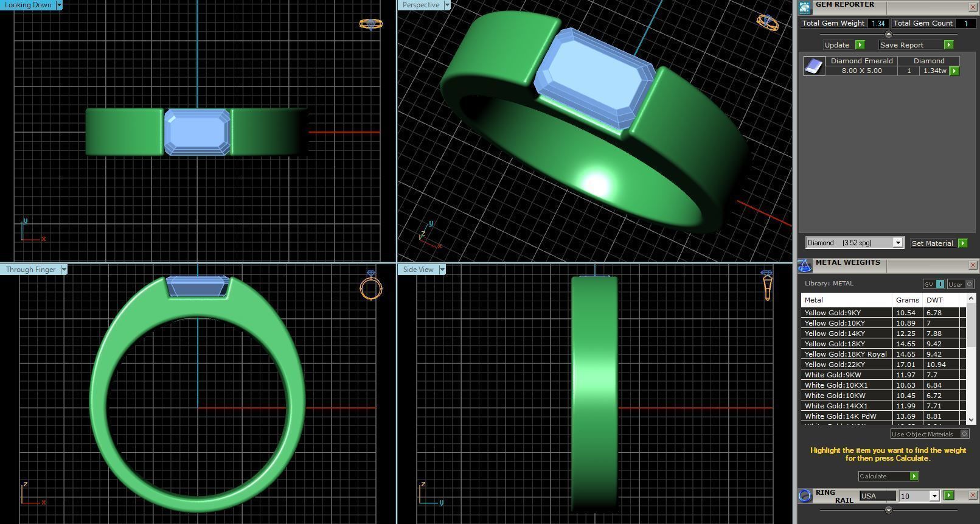Click the Total Gem Count value field

coord(965,23)
